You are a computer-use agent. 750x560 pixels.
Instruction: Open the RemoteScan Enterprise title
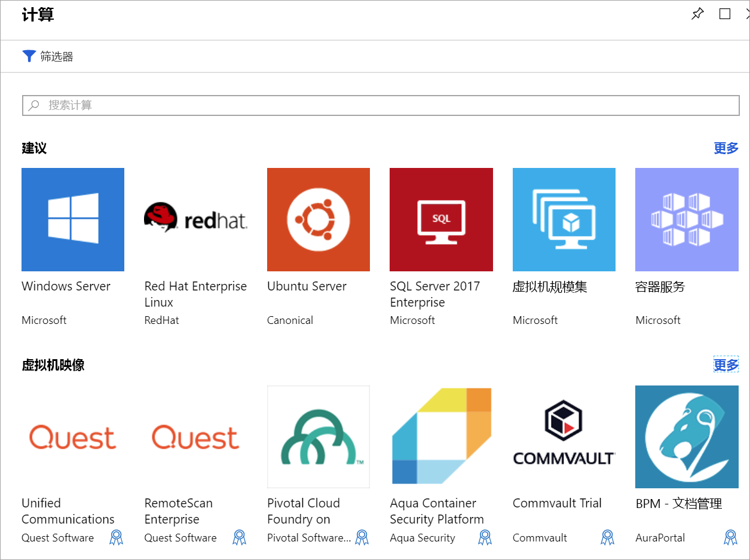pos(179,511)
